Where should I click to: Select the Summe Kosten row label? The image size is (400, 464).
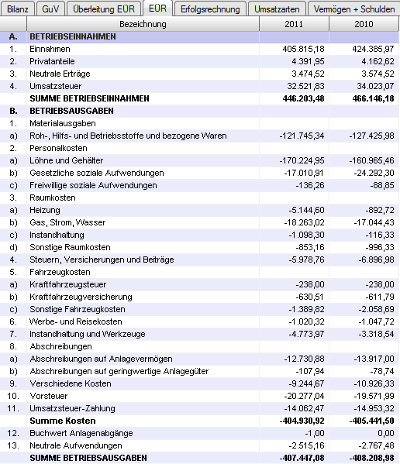[62, 421]
